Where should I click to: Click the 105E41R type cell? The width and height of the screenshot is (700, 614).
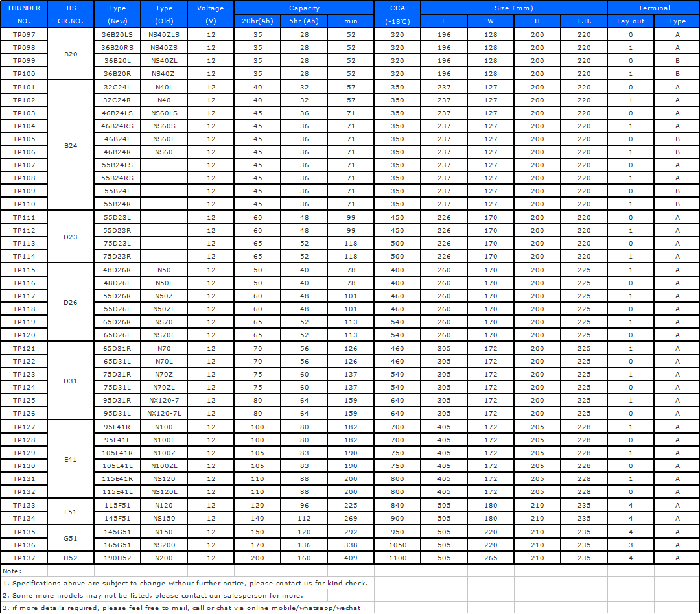117,453
